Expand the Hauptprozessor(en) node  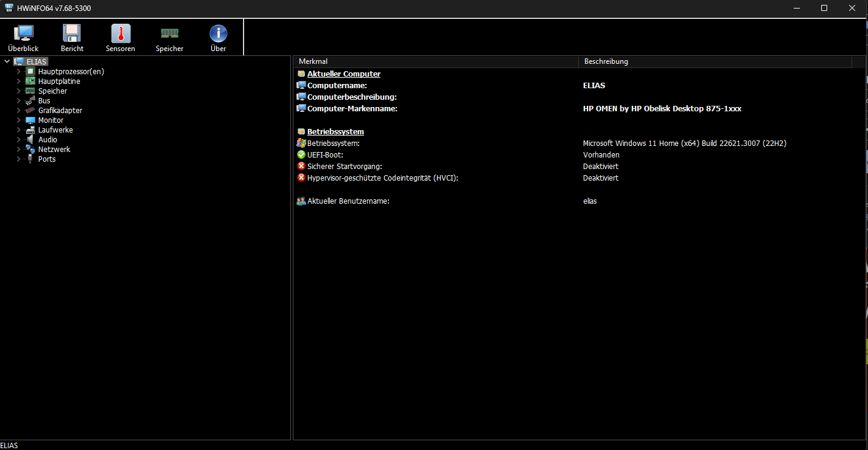click(x=18, y=71)
